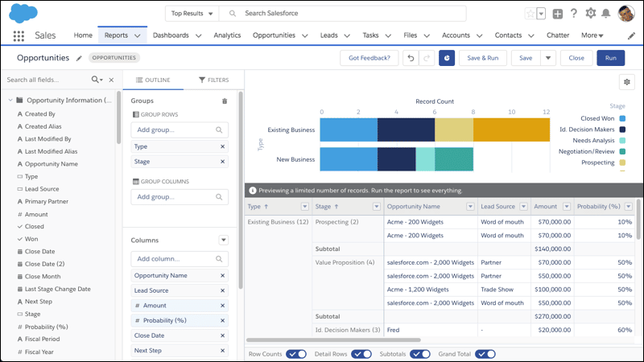
Task: Open the Columns section dropdown
Action: (224, 240)
